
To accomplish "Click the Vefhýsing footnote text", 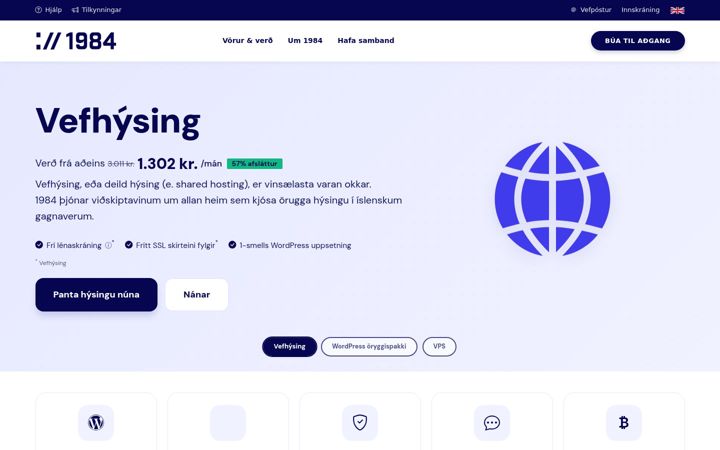I will coord(52,263).
